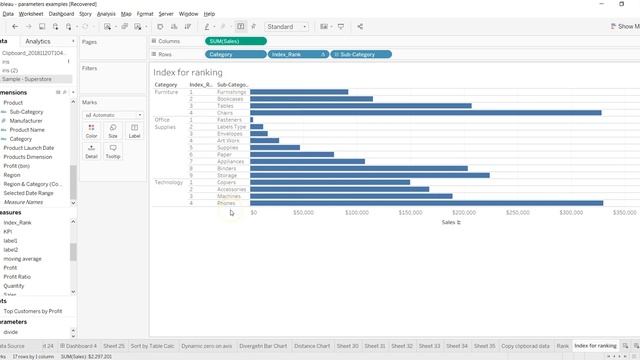Select the Index_Rank measure field

pyautogui.click(x=18, y=222)
